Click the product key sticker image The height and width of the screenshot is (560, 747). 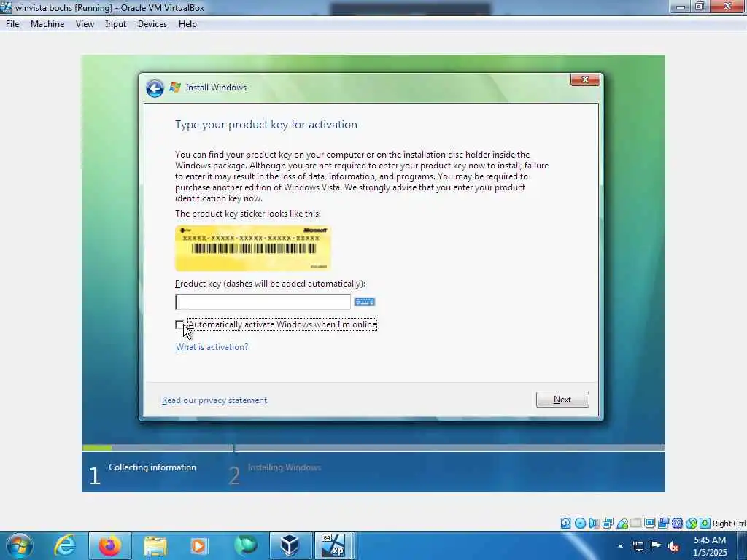[253, 248]
